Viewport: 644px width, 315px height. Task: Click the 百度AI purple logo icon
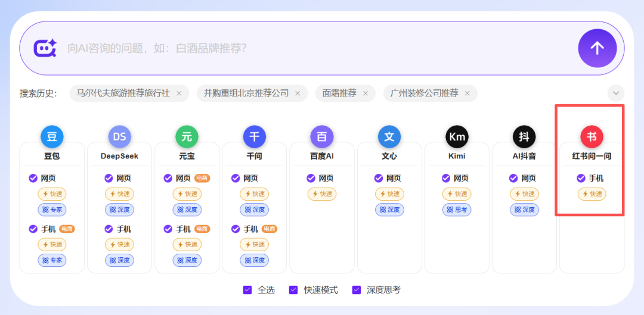[x=321, y=136]
